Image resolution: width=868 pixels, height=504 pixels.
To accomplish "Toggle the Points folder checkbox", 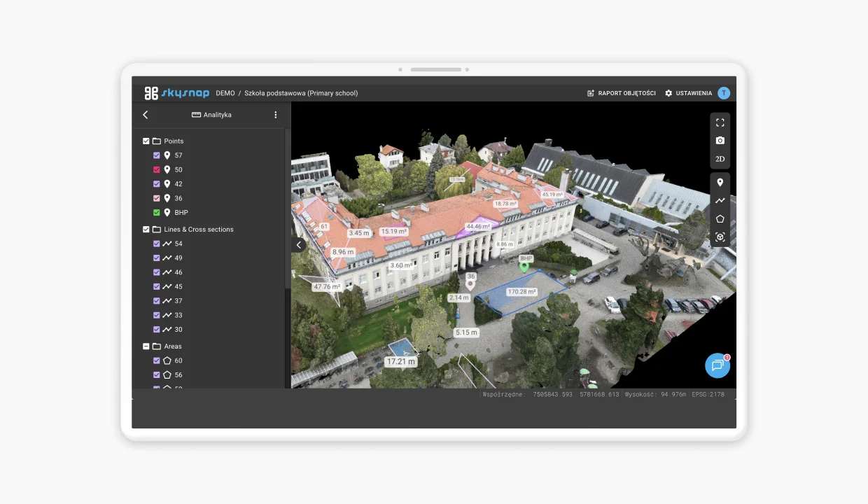I will tap(146, 141).
